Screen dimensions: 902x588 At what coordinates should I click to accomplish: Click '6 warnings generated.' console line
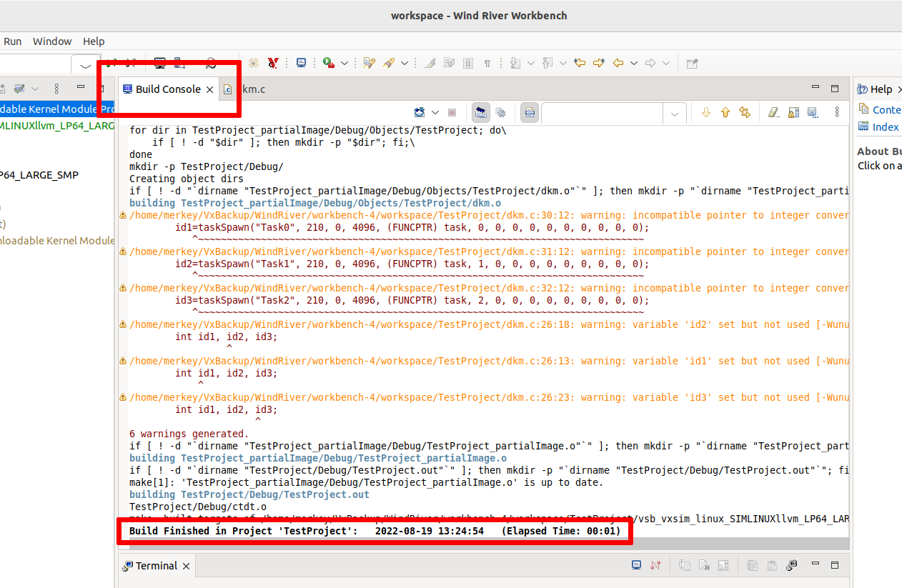pyautogui.click(x=189, y=434)
